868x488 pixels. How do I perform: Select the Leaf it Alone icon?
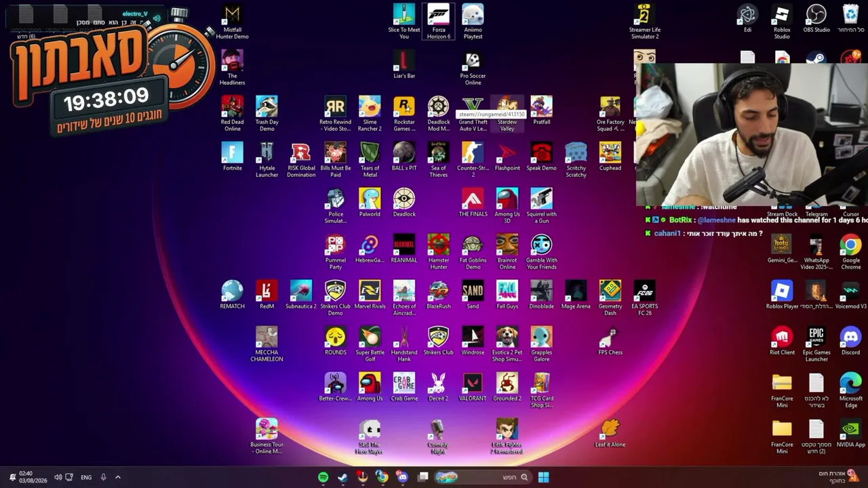pos(610,433)
